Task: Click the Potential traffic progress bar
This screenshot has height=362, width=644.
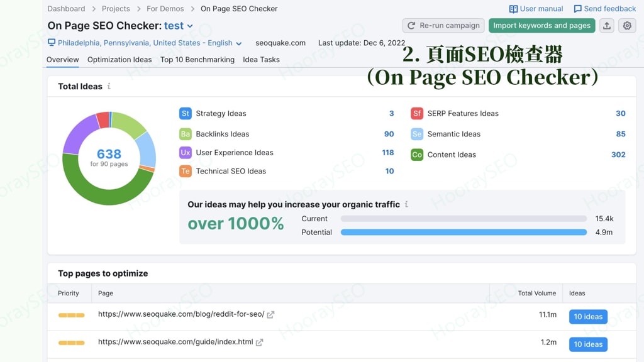Action: [464, 232]
